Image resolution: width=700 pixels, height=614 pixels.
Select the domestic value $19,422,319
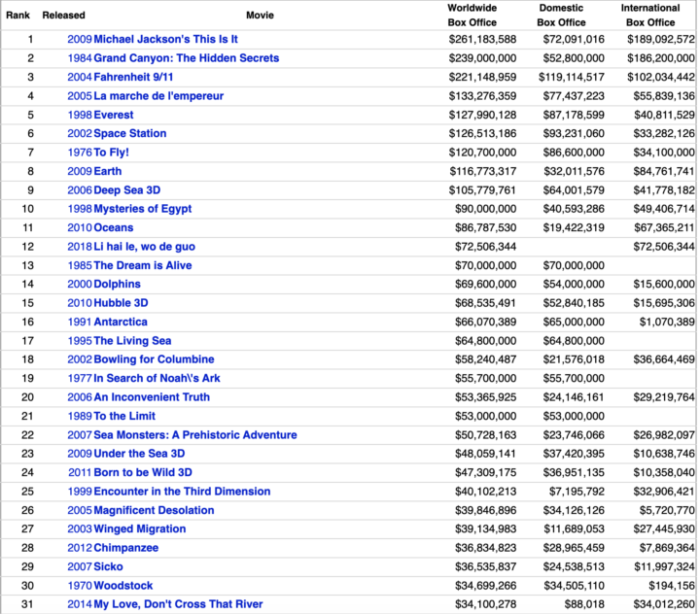pos(574,227)
